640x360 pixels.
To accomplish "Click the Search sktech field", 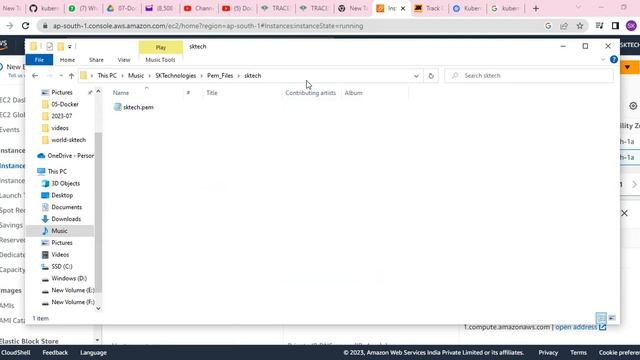I will coord(529,76).
